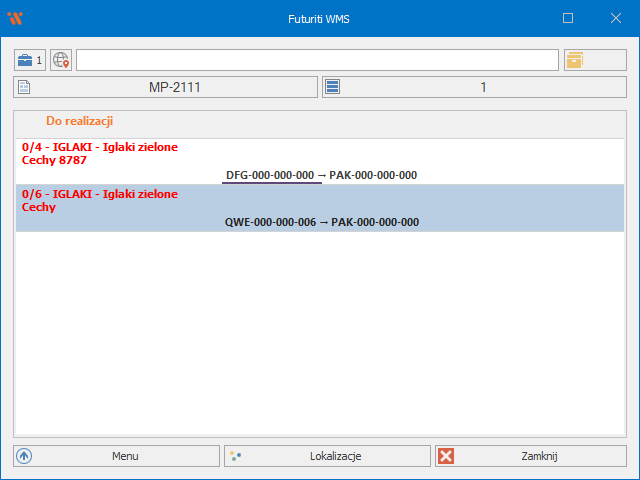Open the MP-2111 document button

(x=165, y=87)
